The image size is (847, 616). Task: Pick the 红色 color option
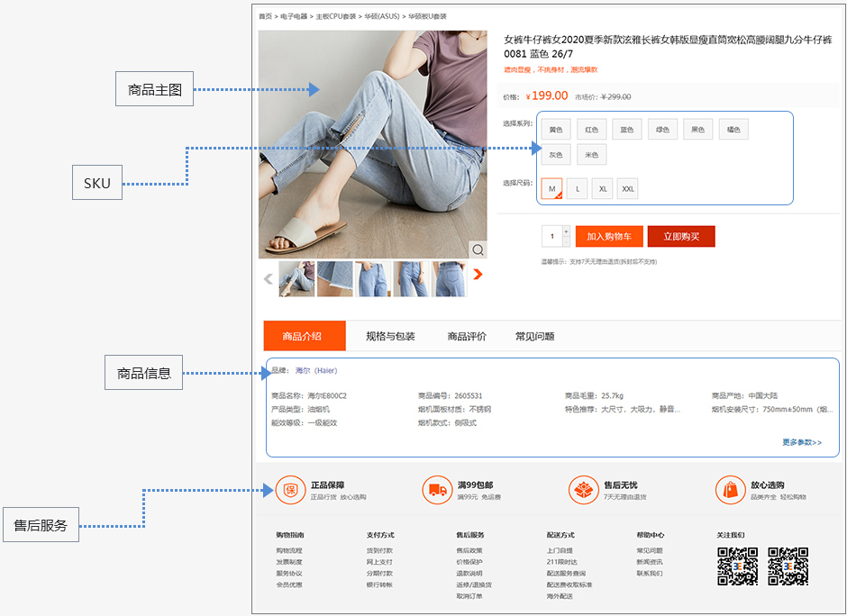click(591, 130)
